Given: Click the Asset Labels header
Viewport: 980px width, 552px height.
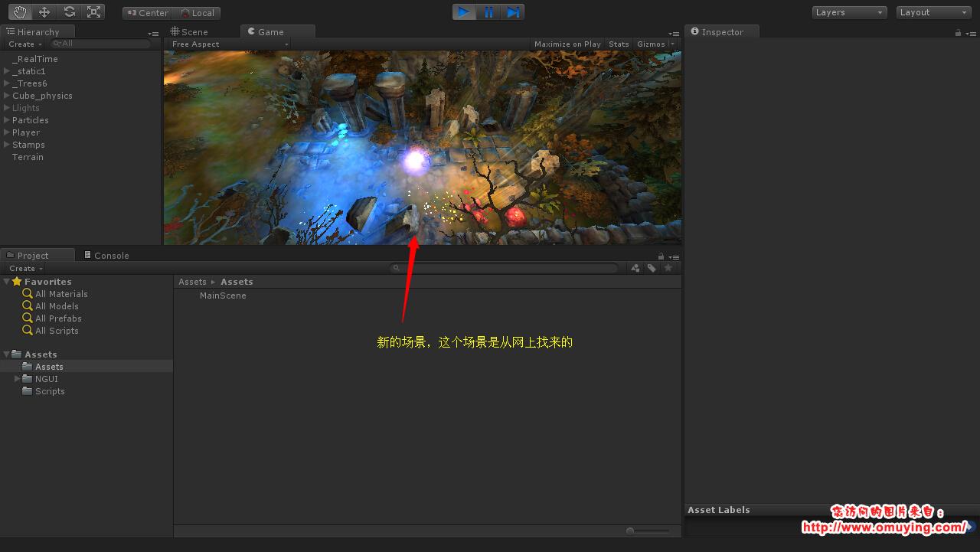Looking at the screenshot, I should 719,510.
